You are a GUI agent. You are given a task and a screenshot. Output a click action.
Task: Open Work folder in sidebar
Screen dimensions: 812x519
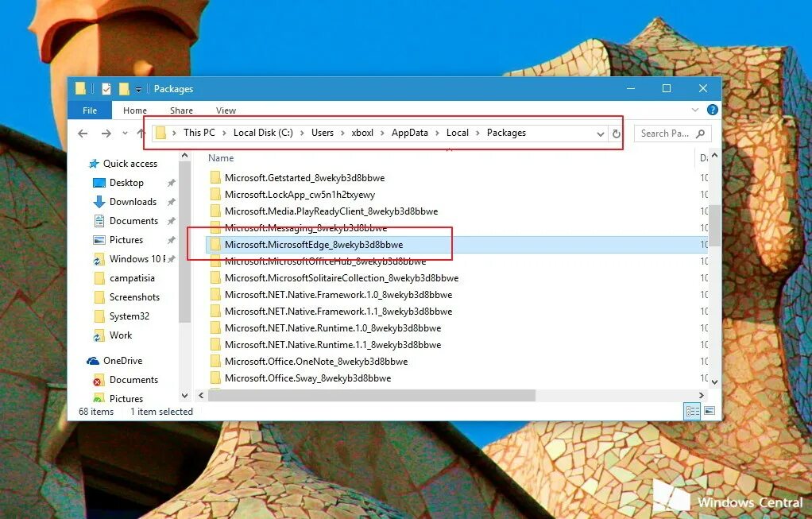tap(120, 335)
